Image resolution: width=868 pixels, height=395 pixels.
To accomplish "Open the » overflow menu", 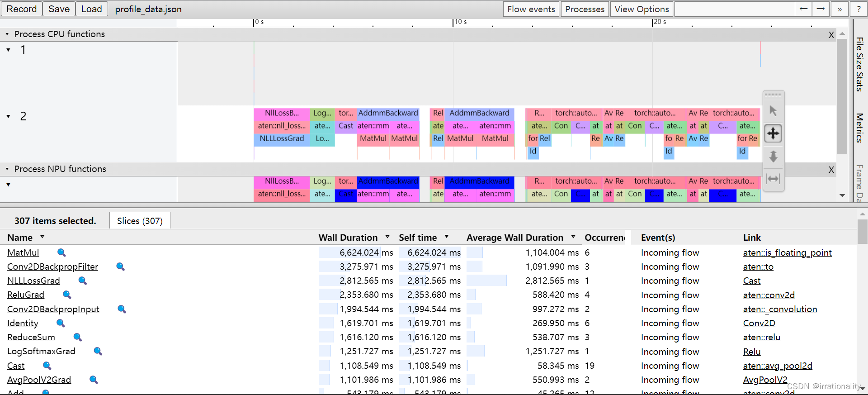I will (x=840, y=9).
